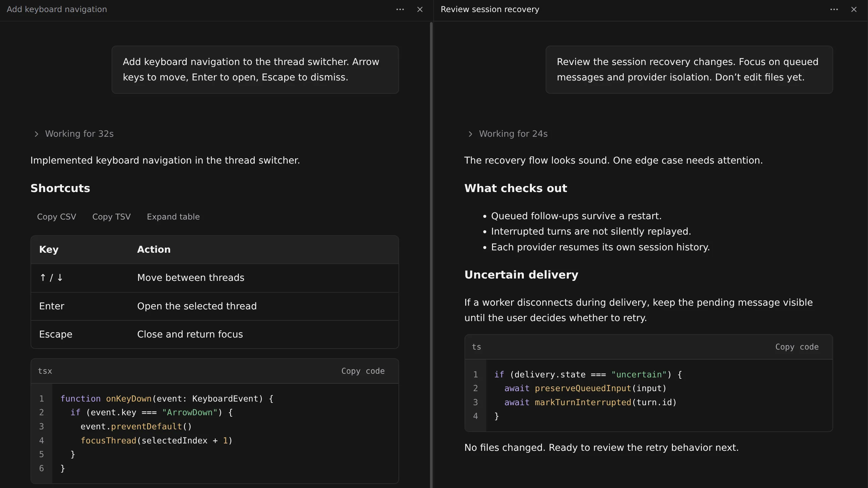Click the tsx language label
Viewport: 868px width, 488px height.
pos(45,371)
